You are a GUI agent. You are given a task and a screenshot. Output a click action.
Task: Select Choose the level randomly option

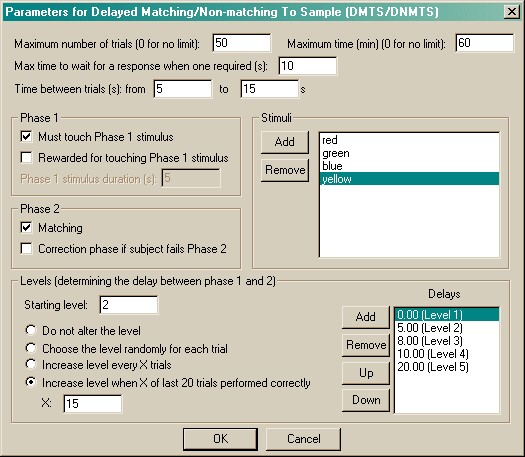(31, 348)
